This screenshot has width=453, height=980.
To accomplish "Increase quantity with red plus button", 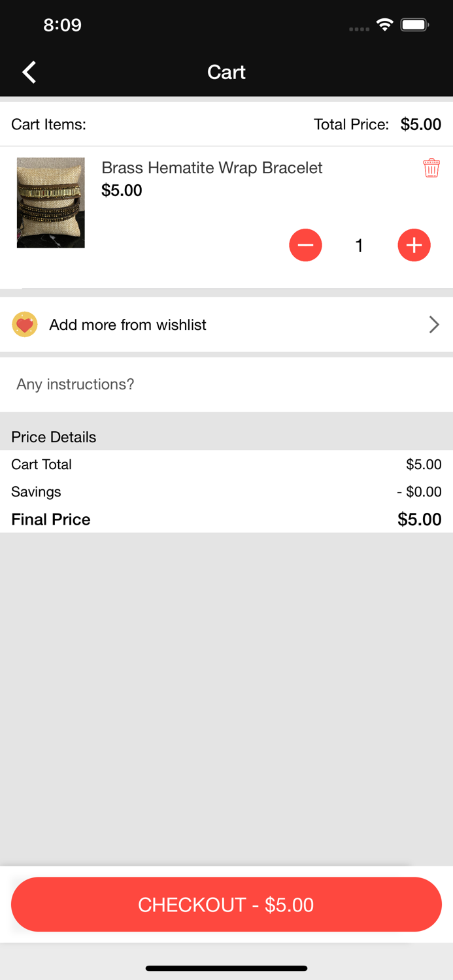I will click(414, 245).
